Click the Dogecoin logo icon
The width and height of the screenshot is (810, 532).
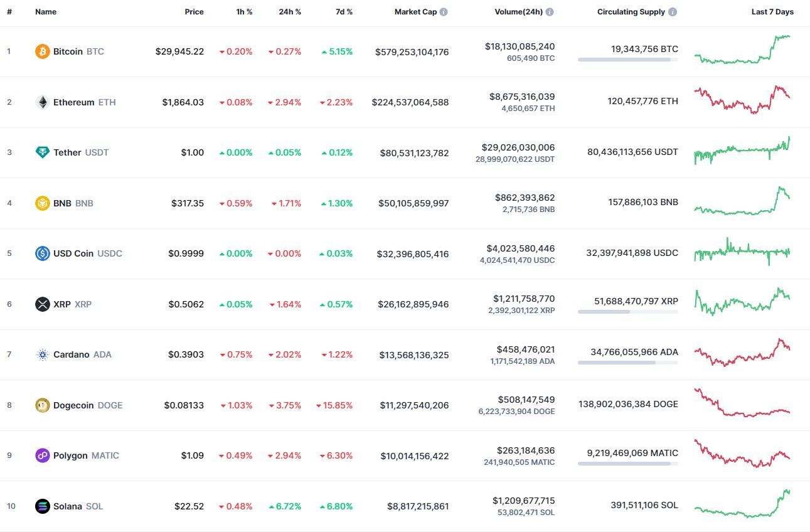pos(42,405)
